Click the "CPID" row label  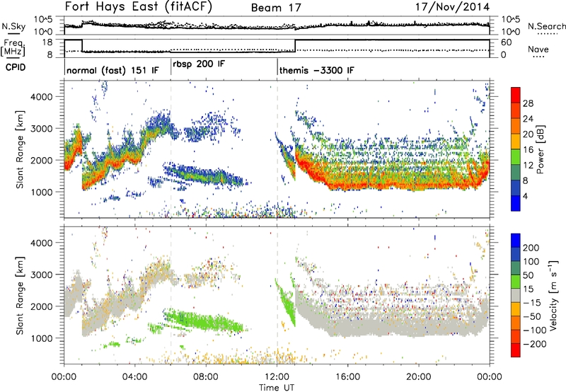coord(16,67)
